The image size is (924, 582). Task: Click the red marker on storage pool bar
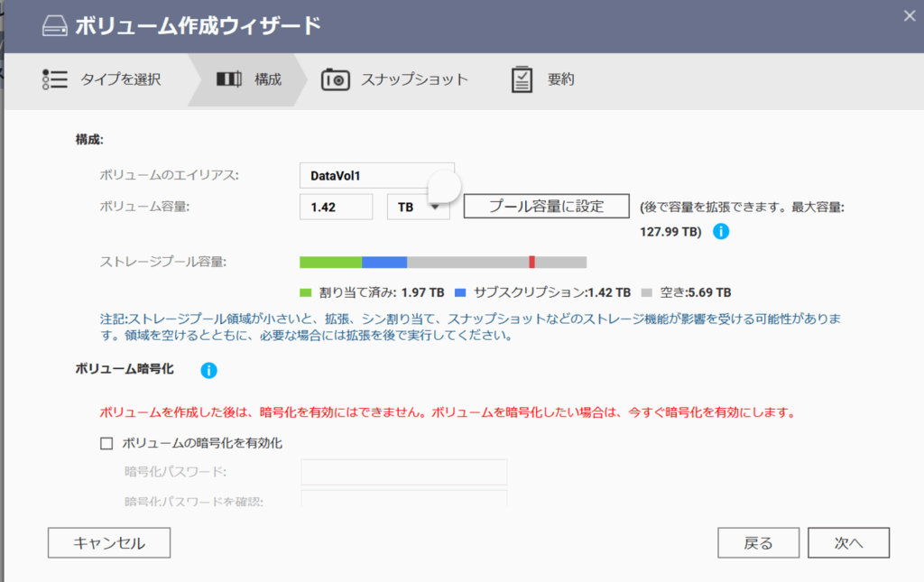click(x=531, y=262)
